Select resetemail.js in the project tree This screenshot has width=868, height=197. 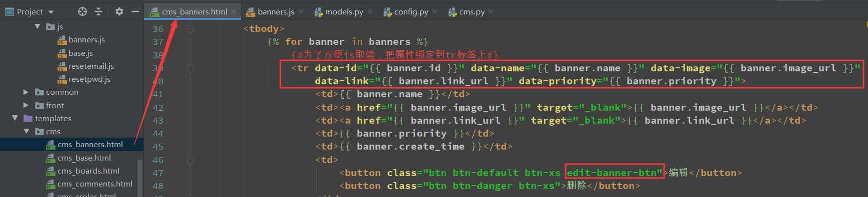(x=91, y=66)
